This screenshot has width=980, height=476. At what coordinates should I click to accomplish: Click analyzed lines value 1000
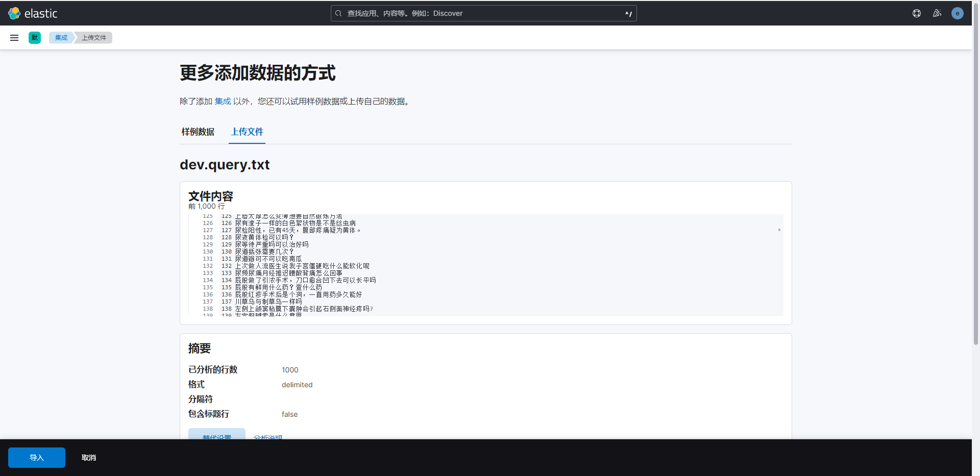coord(290,370)
